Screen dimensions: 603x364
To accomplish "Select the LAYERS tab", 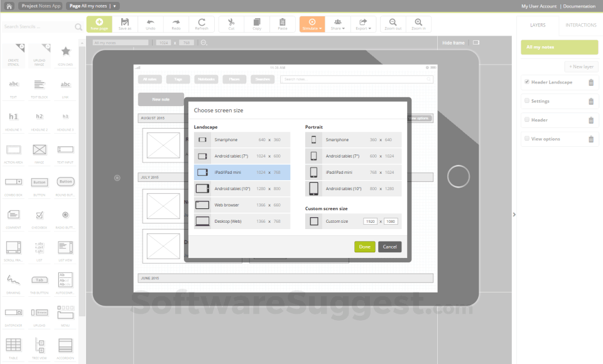I will 538,25.
